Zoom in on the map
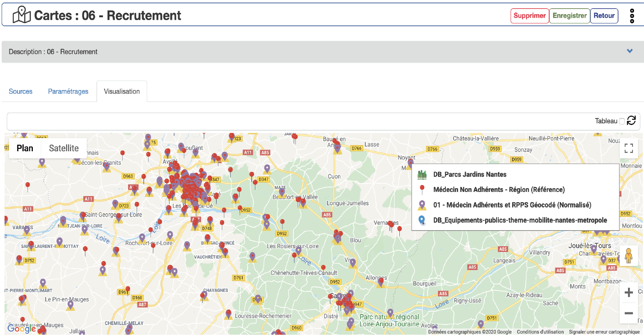 pyautogui.click(x=628, y=293)
